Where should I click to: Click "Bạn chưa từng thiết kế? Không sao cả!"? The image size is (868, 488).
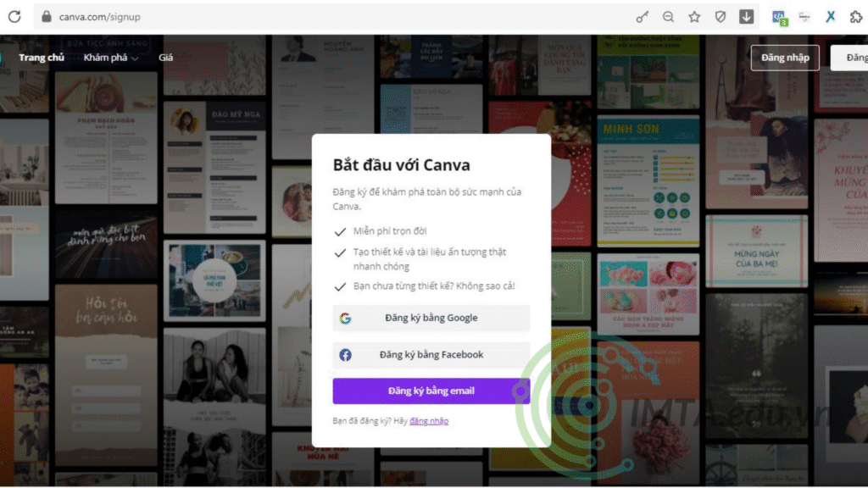coord(434,286)
